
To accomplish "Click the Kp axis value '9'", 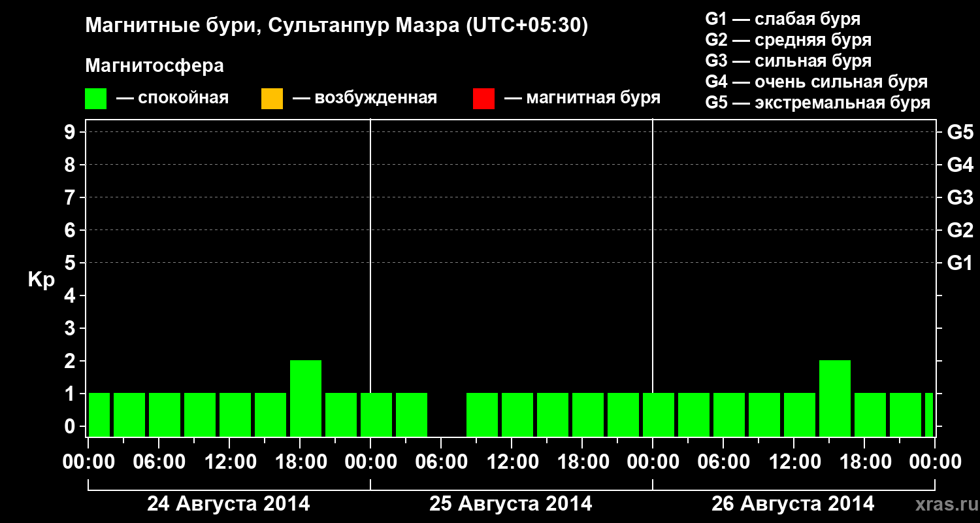I will pos(71,132).
